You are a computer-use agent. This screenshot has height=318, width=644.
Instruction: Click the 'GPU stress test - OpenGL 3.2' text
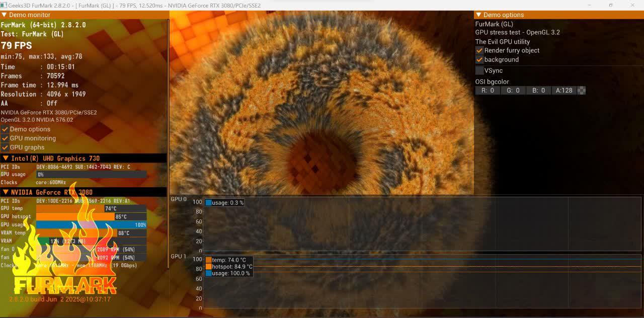(518, 32)
